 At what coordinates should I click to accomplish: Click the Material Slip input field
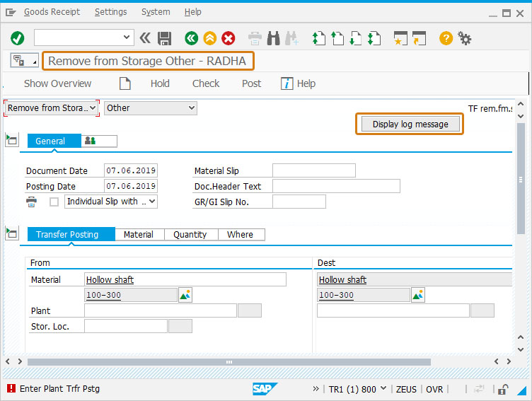pos(314,170)
